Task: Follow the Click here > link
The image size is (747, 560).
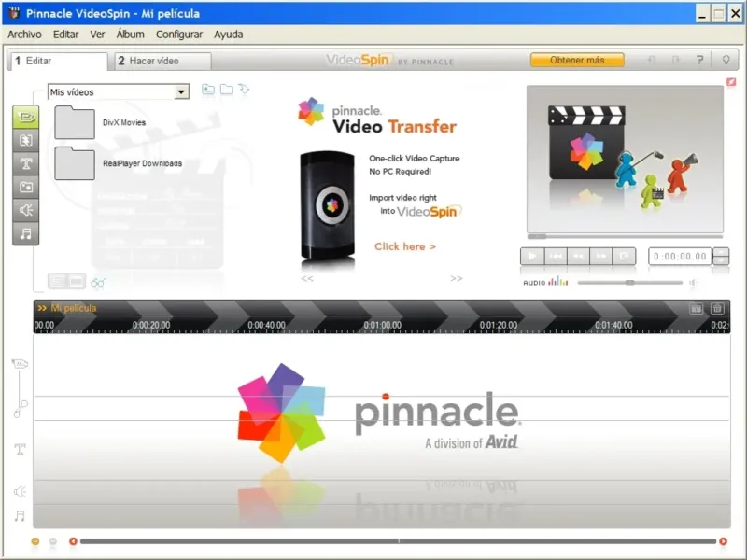Action: pos(405,246)
